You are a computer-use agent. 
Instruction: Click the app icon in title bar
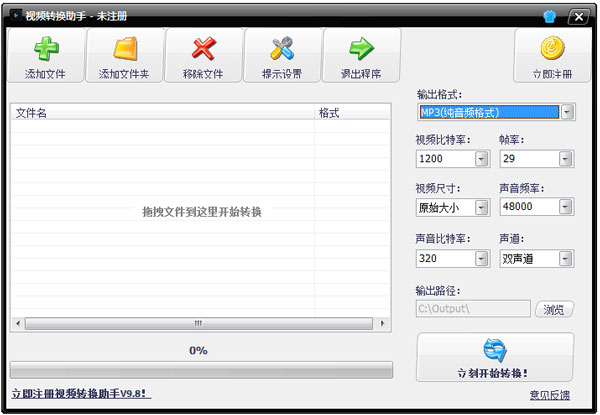[x=16, y=15]
